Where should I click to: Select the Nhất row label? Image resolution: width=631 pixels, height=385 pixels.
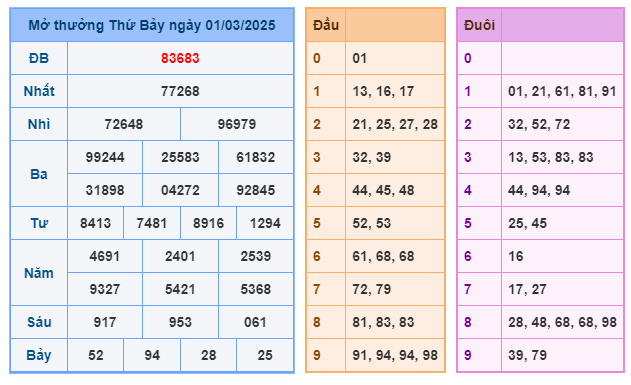pos(39,91)
